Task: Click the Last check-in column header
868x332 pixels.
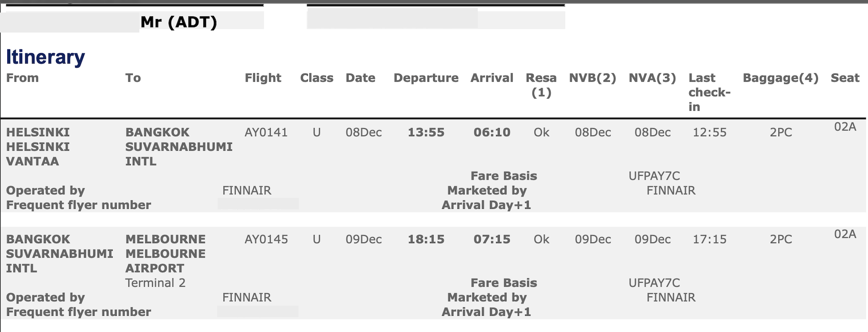Action: pyautogui.click(x=709, y=92)
